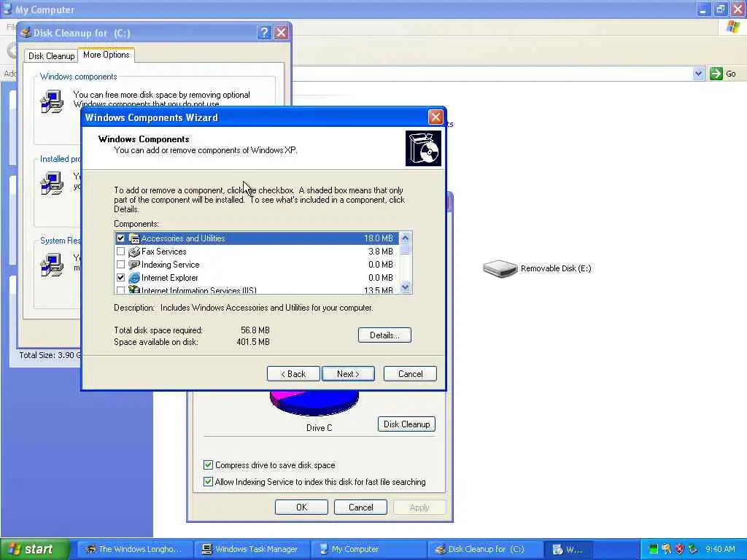Switch to the Windows Components Wizard taskbar item
Viewport: 747px width, 560px height.
pyautogui.click(x=569, y=549)
